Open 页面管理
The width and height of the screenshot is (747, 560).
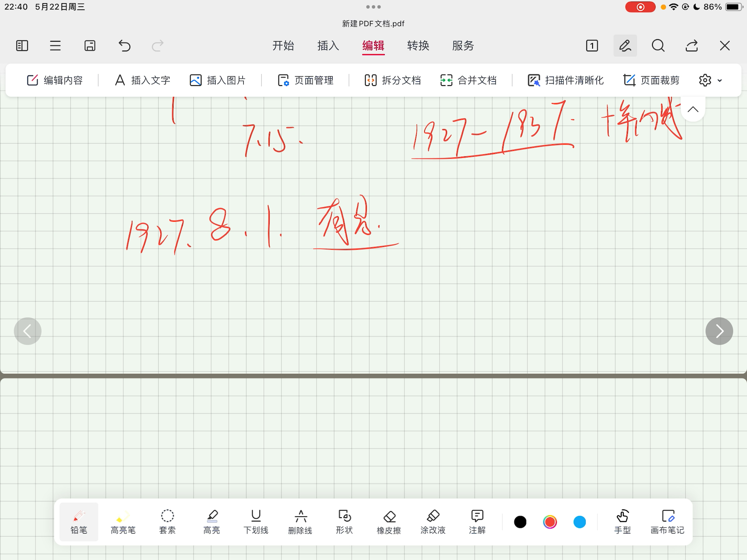305,80
